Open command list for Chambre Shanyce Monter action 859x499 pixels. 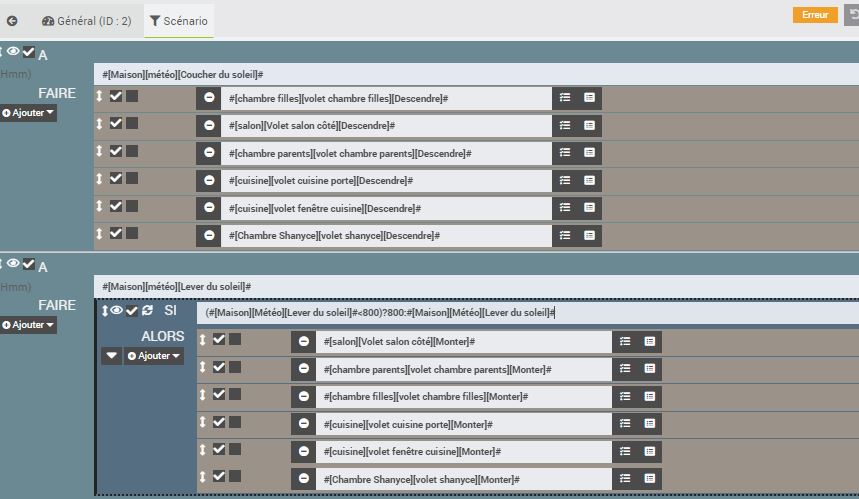[x=625, y=479]
